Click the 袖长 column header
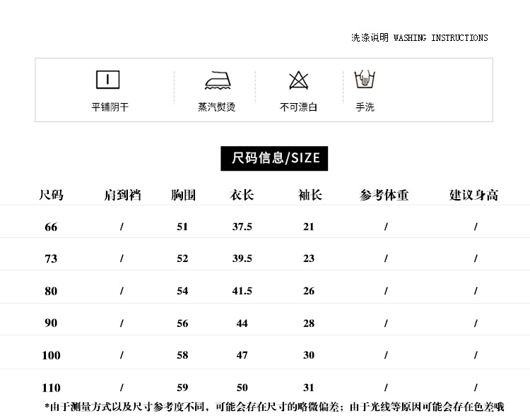 pos(310,195)
